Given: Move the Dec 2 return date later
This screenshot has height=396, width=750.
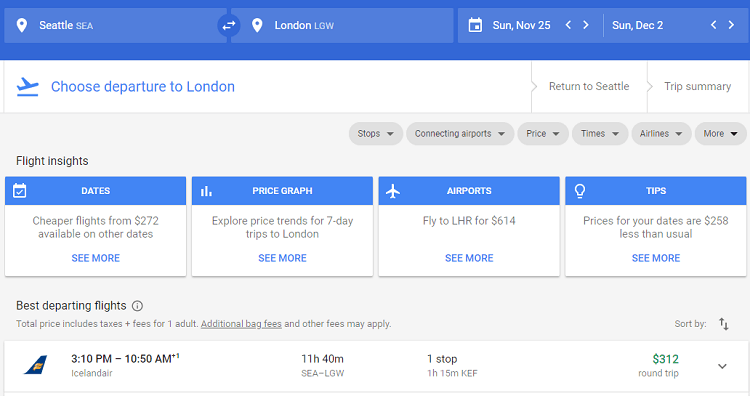Looking at the screenshot, I should [731, 25].
